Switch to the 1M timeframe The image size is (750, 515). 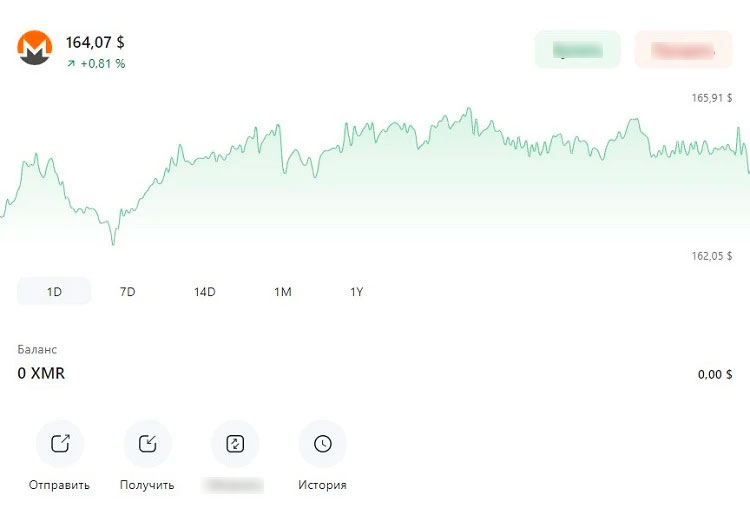(282, 292)
